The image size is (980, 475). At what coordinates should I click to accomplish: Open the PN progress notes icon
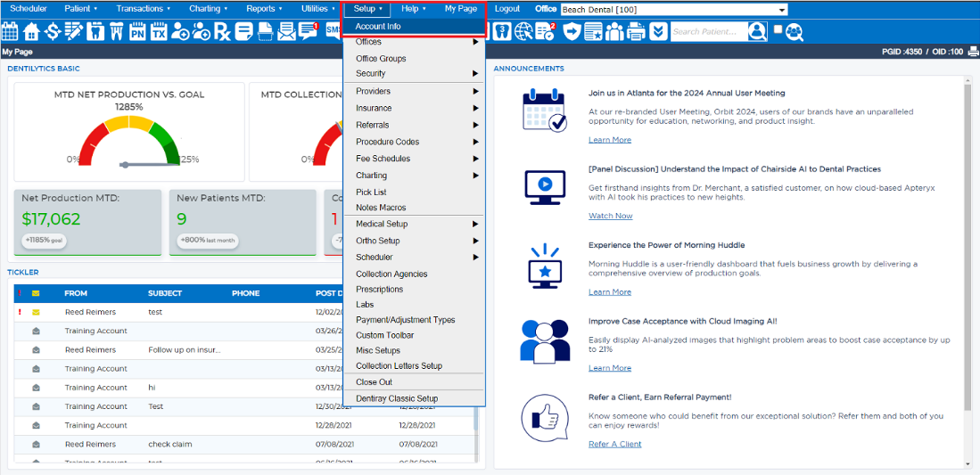137,30
